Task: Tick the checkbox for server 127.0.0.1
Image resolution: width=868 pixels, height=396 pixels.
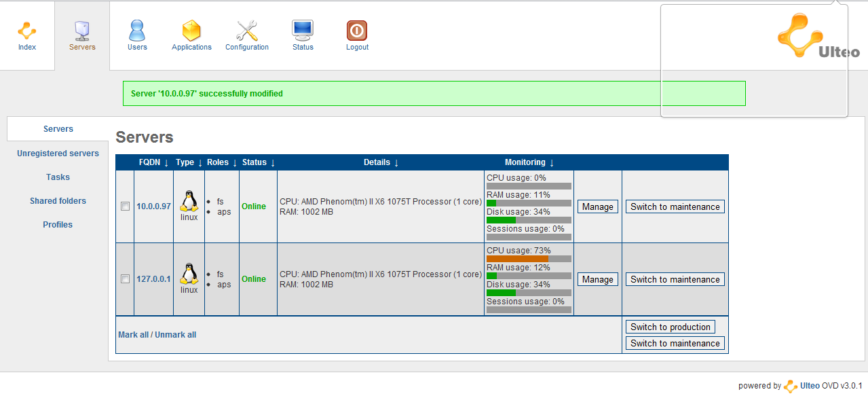Action: point(125,279)
